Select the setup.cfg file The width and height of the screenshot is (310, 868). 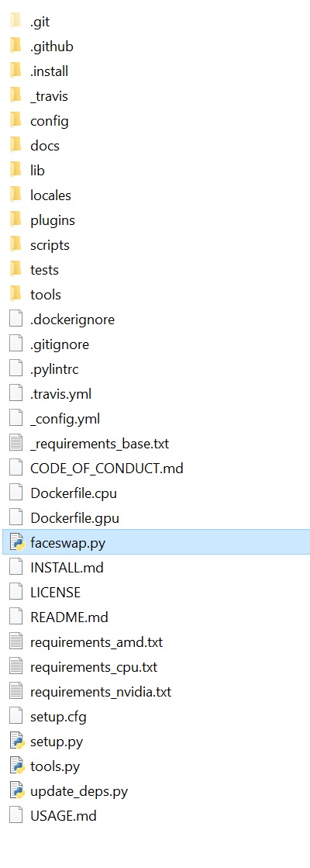click(48, 716)
